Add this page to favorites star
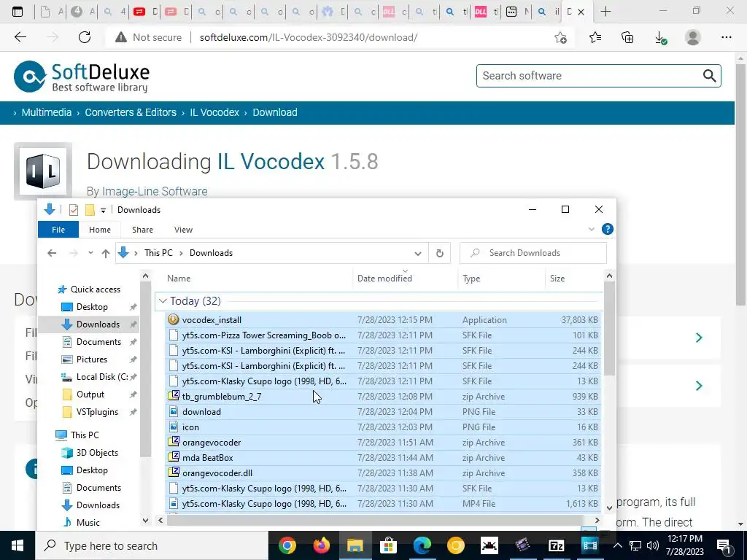747x560 pixels. point(561,38)
